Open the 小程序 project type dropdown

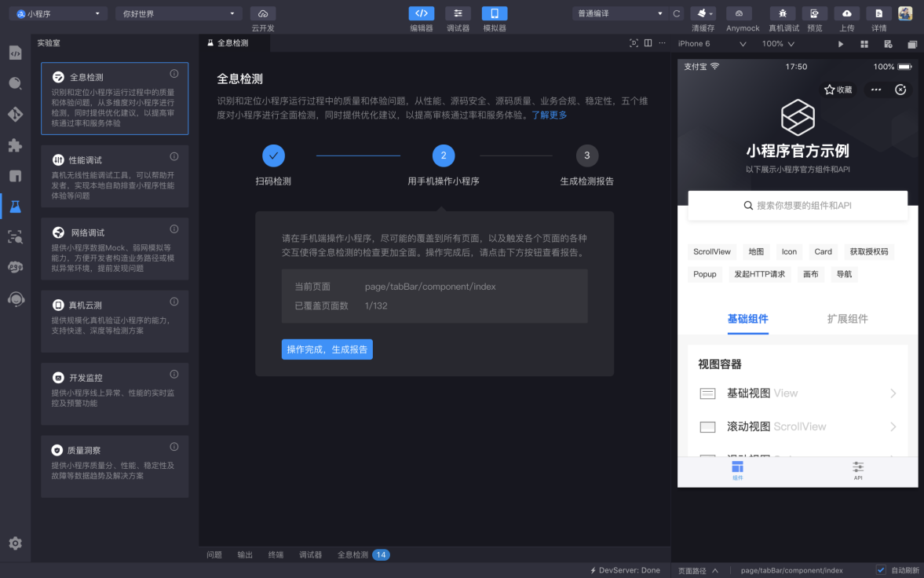click(x=58, y=13)
